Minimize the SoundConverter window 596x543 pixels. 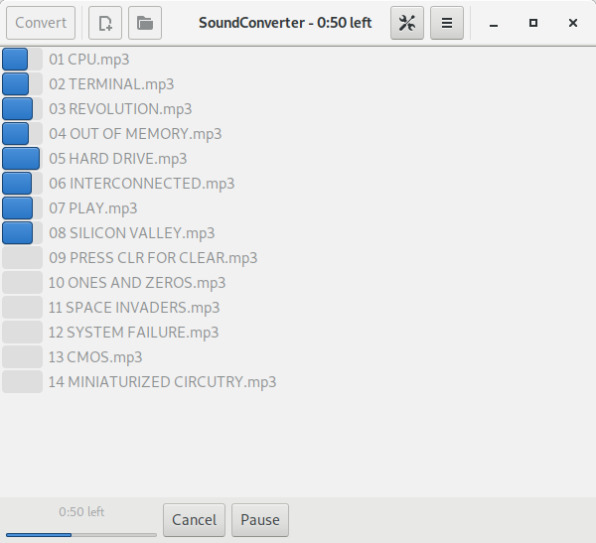pos(493,23)
